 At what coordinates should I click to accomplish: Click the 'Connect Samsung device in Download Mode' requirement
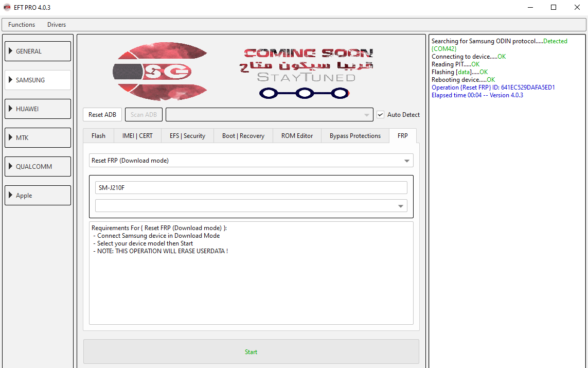point(156,236)
